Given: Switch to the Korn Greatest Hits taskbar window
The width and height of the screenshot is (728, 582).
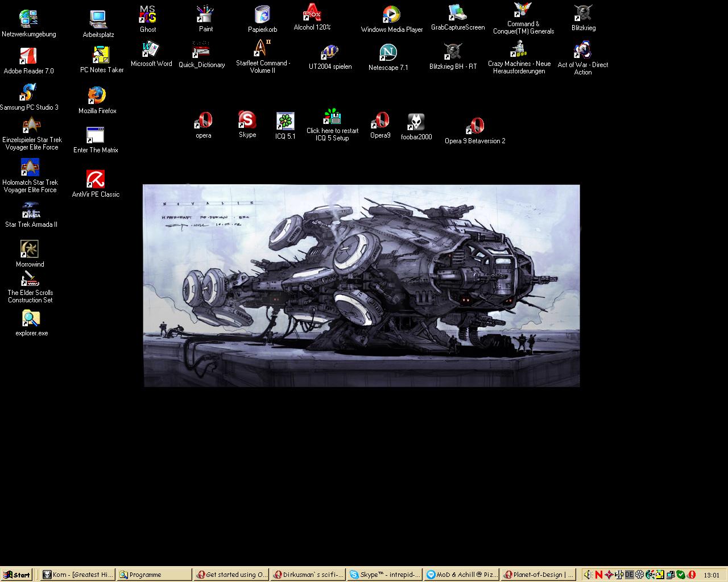Looking at the screenshot, I should pos(78,575).
